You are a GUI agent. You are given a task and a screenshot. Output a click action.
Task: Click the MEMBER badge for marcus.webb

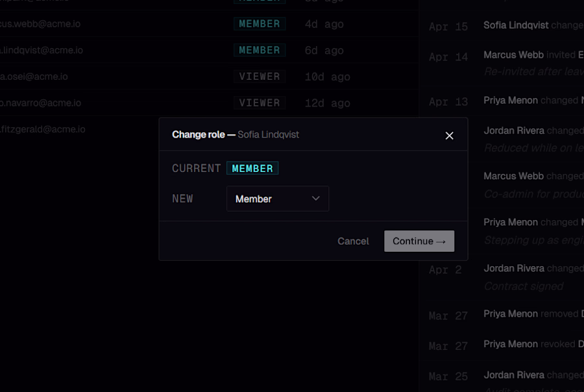coord(260,24)
